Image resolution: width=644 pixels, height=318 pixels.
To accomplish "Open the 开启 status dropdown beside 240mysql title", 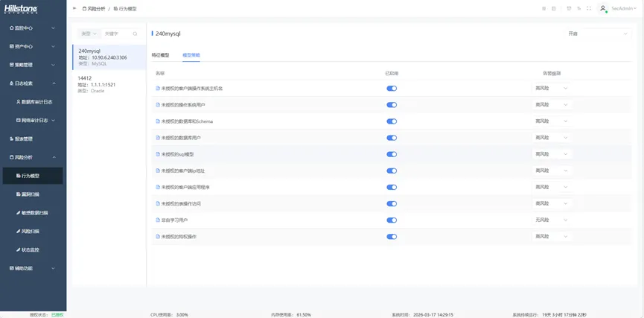I will (598, 34).
